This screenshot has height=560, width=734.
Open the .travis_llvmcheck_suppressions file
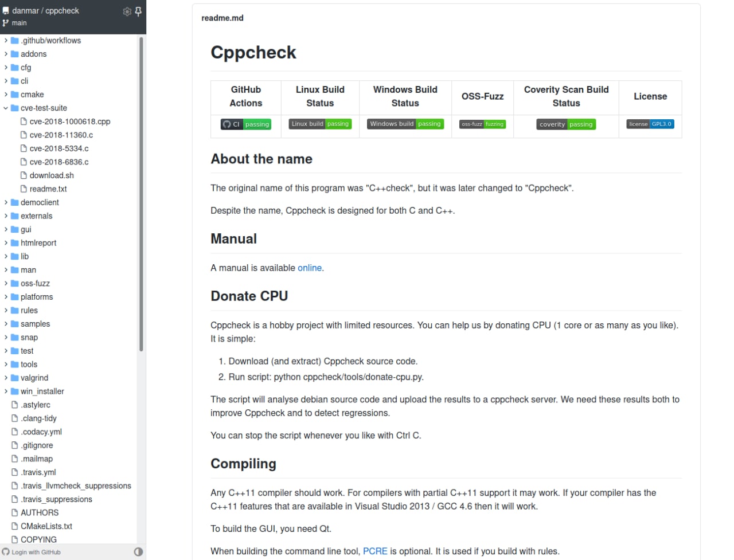(x=76, y=486)
